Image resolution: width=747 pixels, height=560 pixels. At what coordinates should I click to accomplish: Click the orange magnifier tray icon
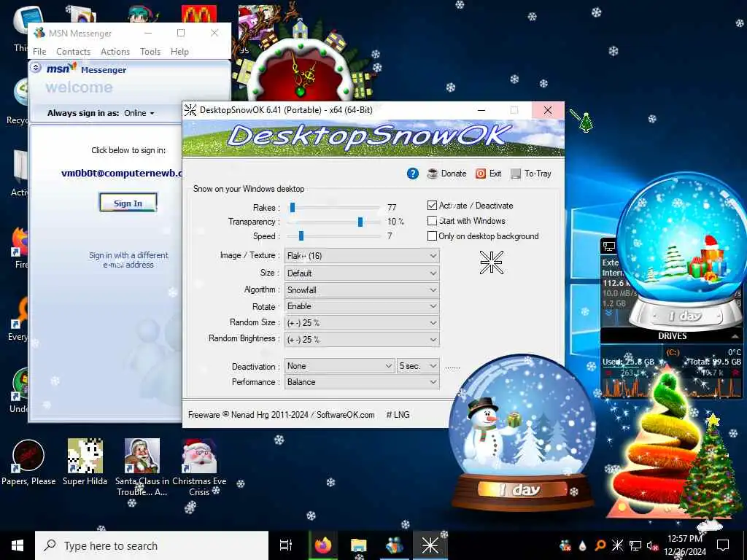pos(600,545)
